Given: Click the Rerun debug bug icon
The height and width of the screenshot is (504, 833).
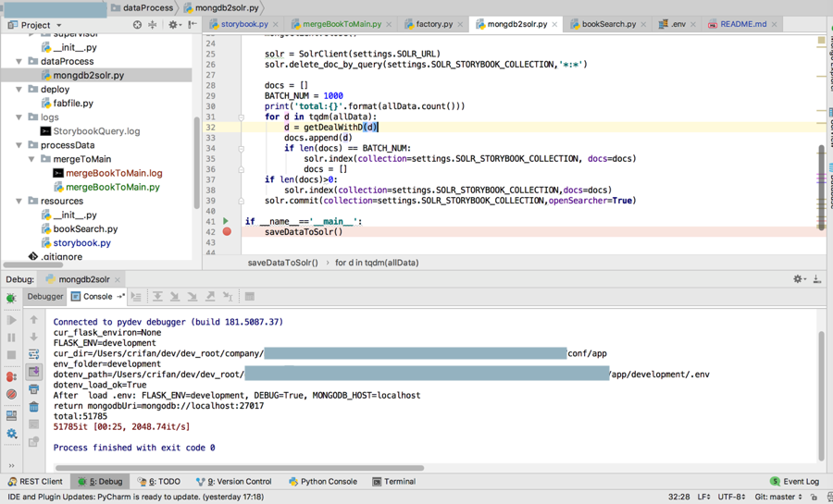Looking at the screenshot, I should (11, 298).
